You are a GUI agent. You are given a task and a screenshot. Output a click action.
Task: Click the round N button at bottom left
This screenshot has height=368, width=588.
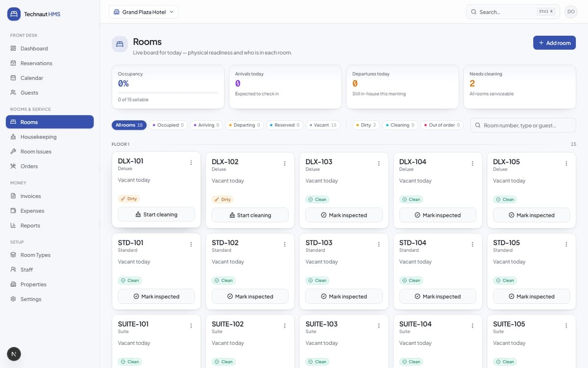coord(14,354)
